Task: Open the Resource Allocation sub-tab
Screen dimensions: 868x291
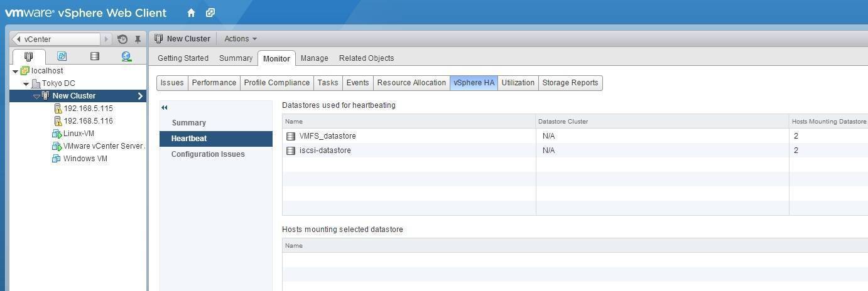Action: pyautogui.click(x=411, y=83)
